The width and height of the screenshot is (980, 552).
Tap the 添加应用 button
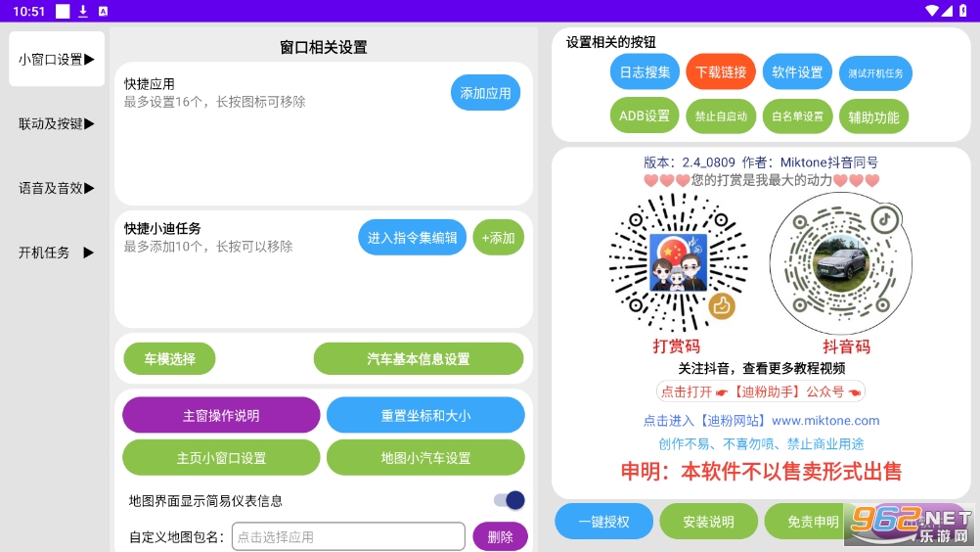coord(486,93)
